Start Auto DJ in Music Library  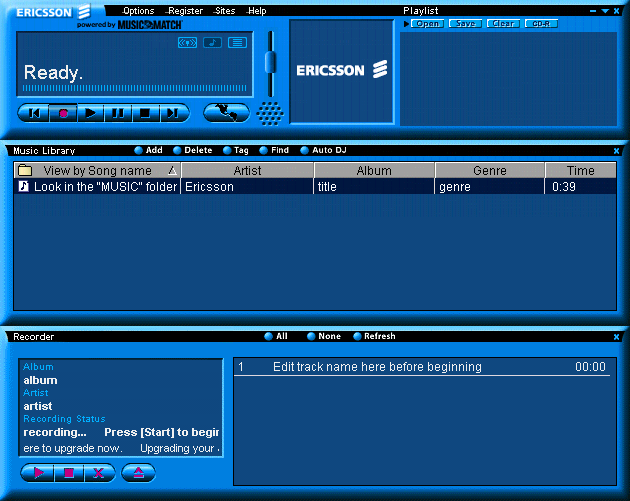pyautogui.click(x=323, y=150)
